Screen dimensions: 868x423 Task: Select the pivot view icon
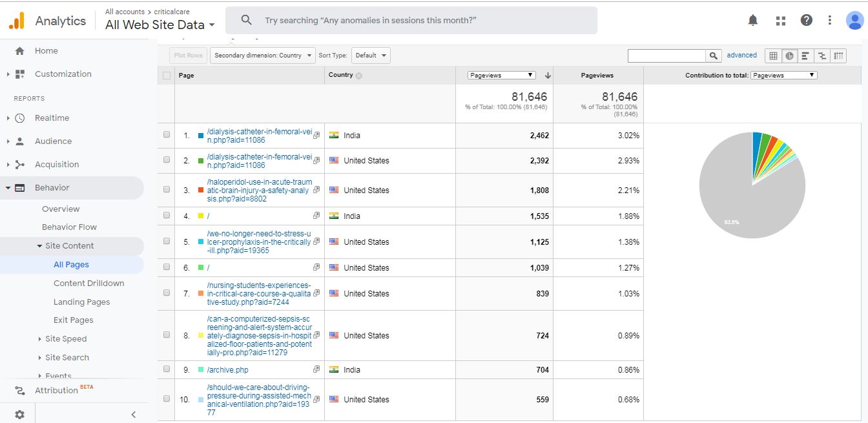(838, 56)
